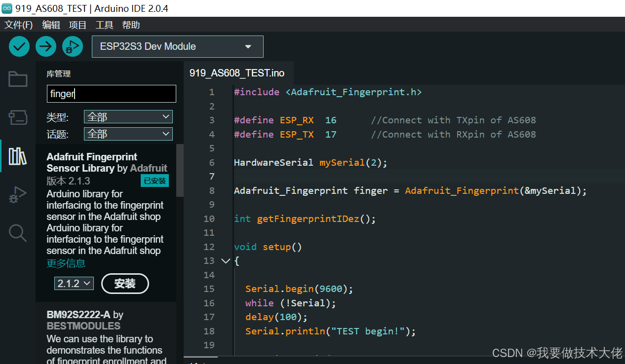Select the BM92S2222-A library entry title

point(79,315)
